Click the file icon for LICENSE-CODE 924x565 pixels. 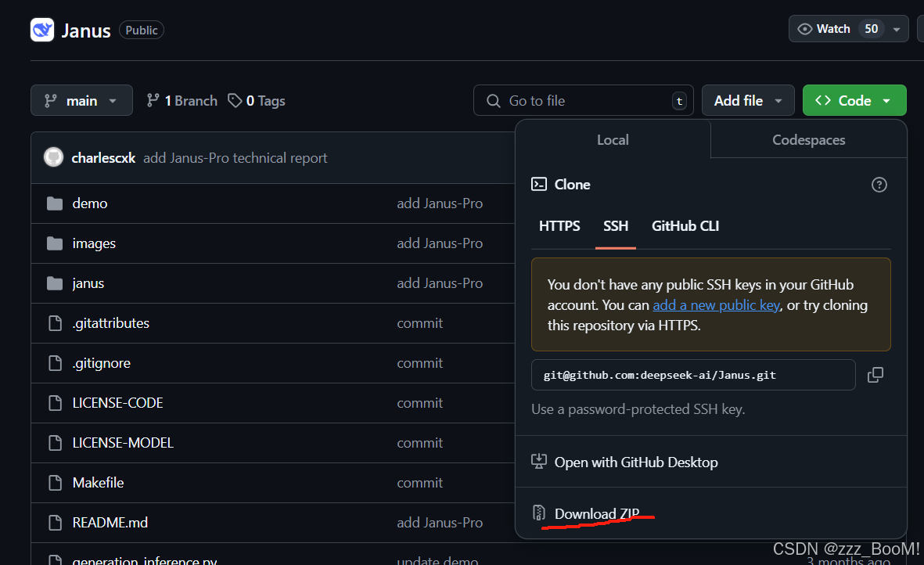[55, 403]
